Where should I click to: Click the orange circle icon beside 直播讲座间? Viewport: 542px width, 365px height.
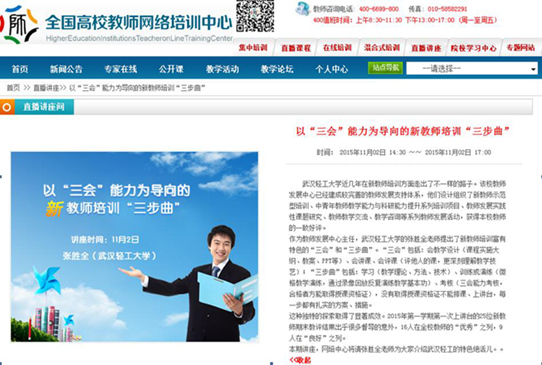pos(7,107)
